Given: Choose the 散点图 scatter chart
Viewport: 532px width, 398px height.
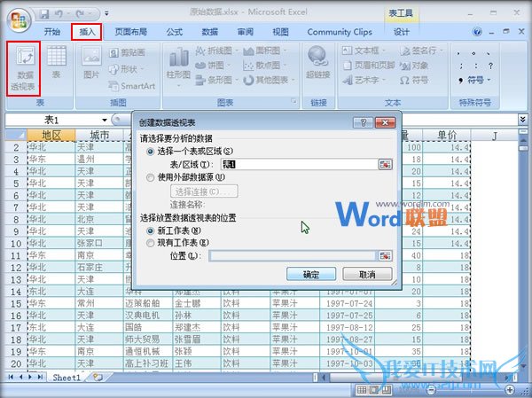Looking at the screenshot, I should 264,65.
